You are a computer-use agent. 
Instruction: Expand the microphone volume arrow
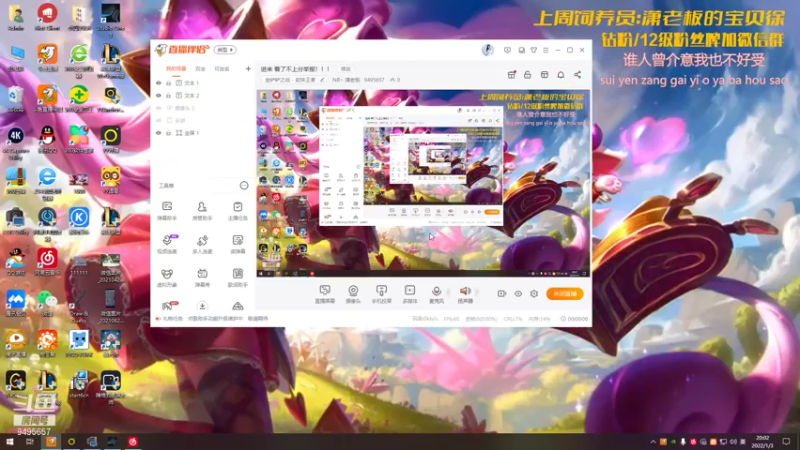click(x=448, y=292)
